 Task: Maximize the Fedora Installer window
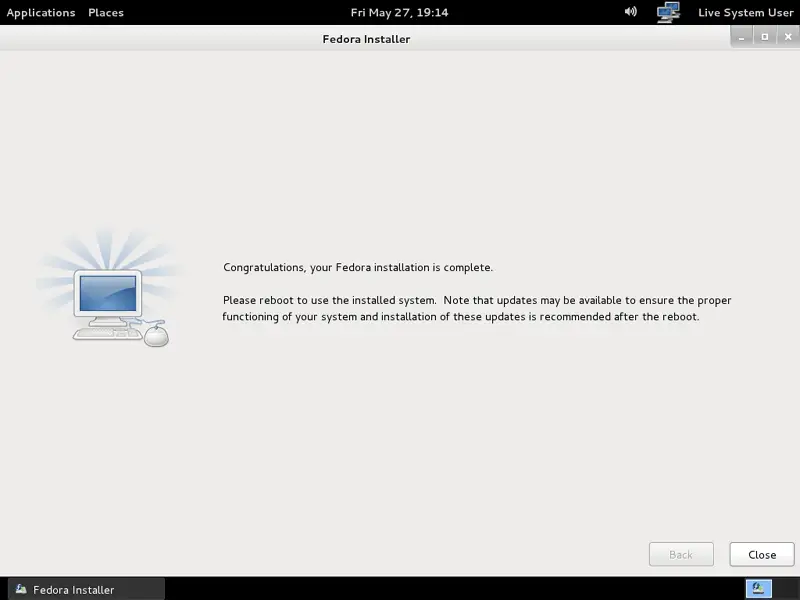[x=764, y=37]
